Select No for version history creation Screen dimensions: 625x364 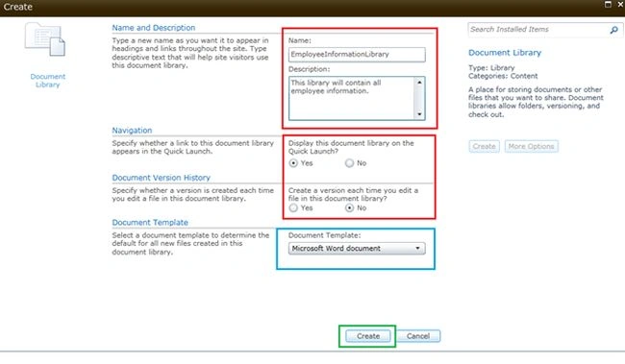pyautogui.click(x=350, y=207)
